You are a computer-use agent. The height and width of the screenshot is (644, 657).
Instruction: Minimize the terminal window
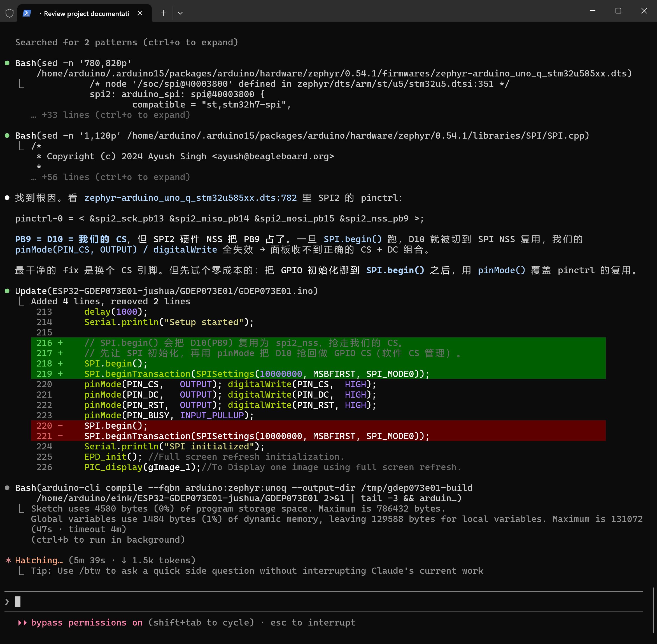pyautogui.click(x=592, y=11)
